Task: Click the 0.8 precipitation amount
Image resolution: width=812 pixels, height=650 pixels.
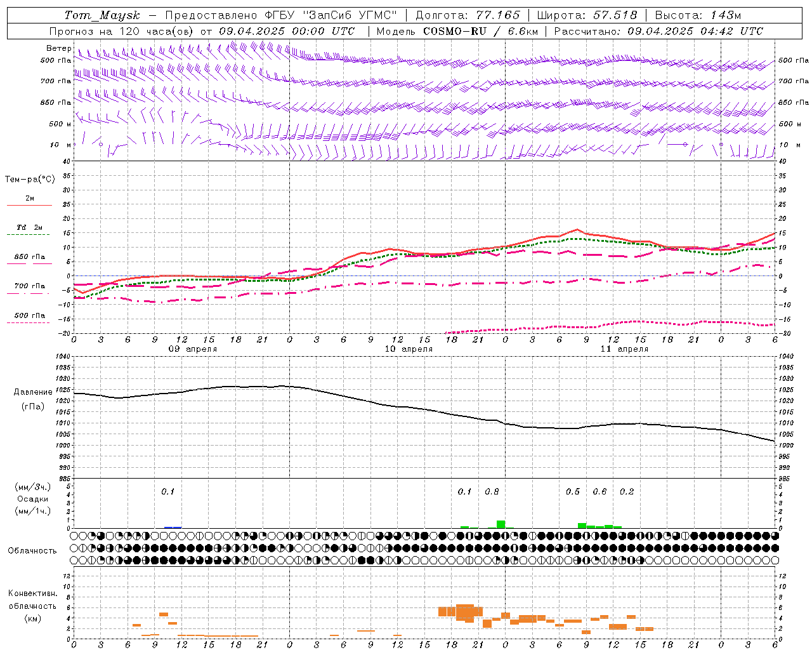Action: click(x=492, y=491)
